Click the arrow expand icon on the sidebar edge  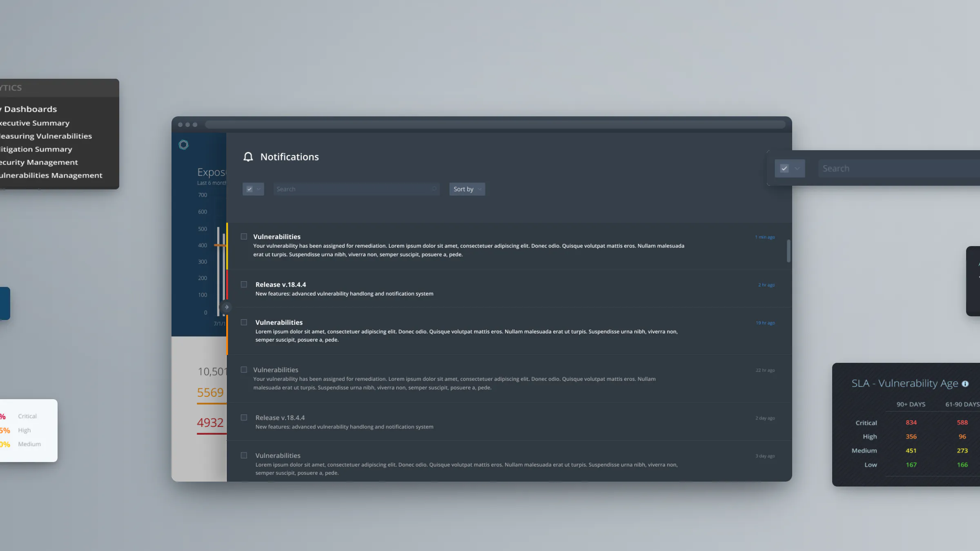[226, 307]
